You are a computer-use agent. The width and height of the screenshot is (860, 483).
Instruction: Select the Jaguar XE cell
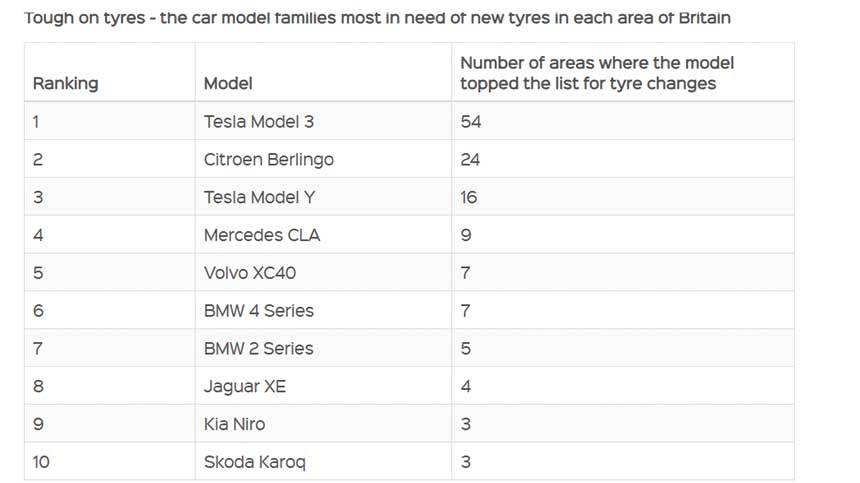point(245,387)
